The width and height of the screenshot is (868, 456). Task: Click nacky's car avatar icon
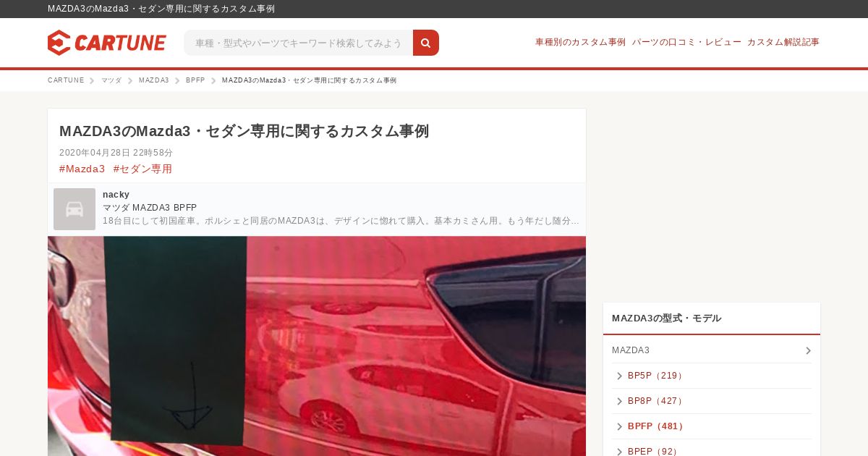tap(75, 209)
